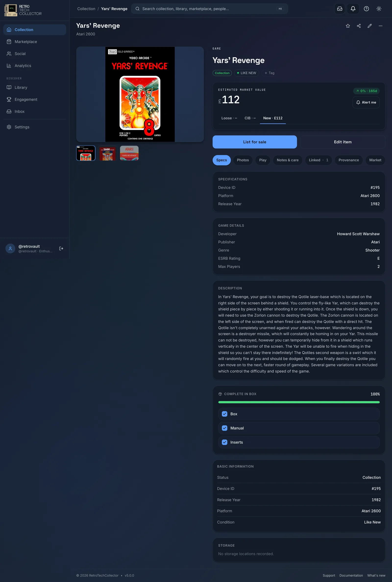Open the Market tab

coord(375,160)
